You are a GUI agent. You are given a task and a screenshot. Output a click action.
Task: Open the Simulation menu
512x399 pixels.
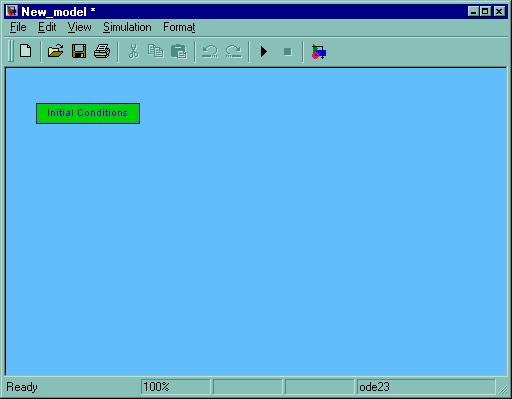(x=127, y=27)
